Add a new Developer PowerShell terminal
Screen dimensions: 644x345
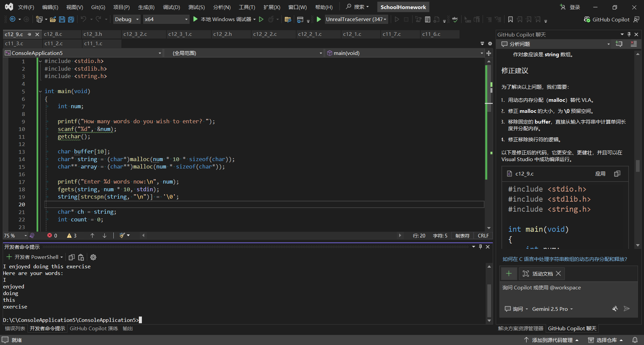pos(9,257)
